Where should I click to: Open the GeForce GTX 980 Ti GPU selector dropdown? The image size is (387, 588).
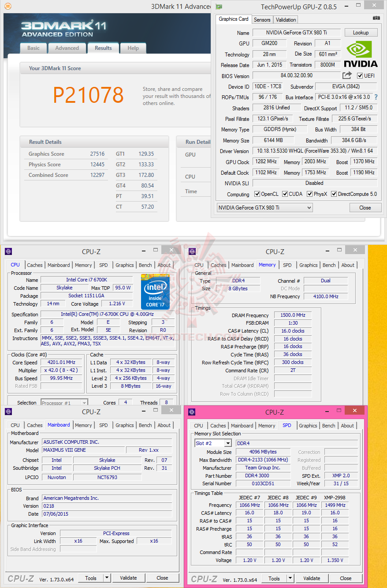265,207
